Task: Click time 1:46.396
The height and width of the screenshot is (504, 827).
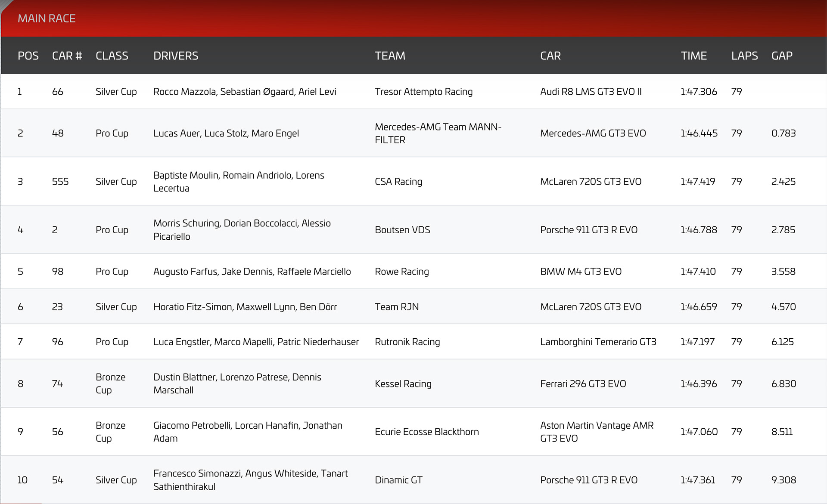Action: (699, 384)
